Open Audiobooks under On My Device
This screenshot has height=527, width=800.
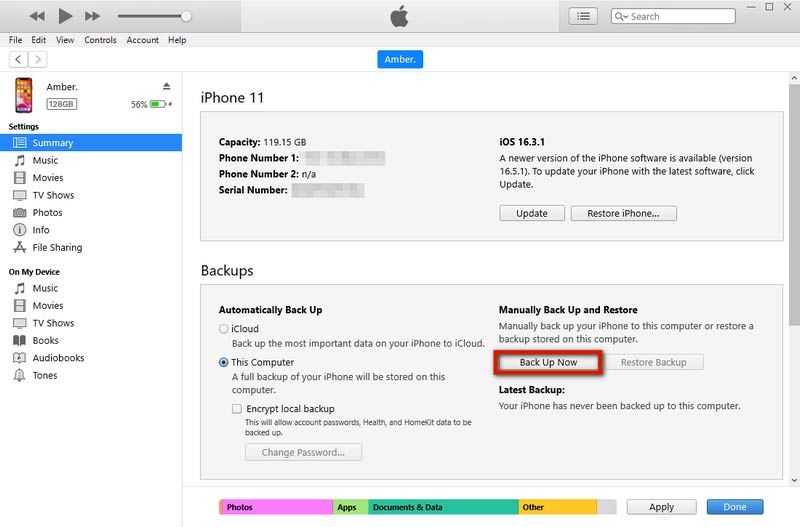[x=58, y=358]
